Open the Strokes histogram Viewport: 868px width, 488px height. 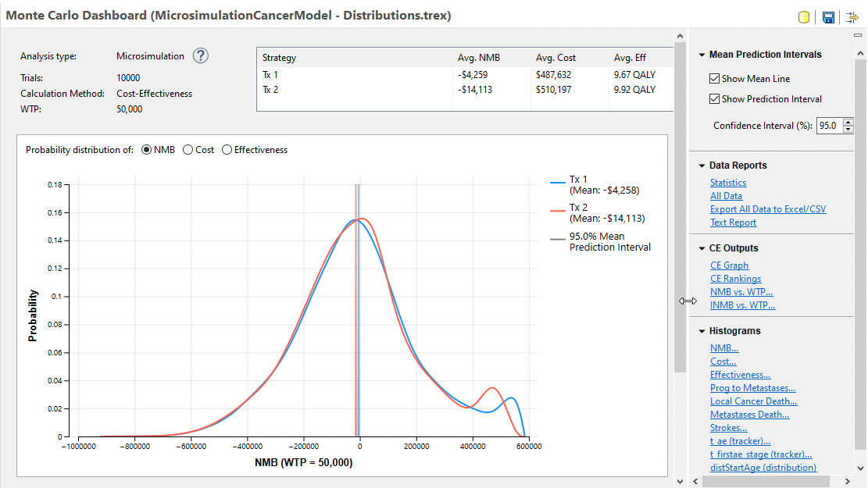[x=728, y=427]
